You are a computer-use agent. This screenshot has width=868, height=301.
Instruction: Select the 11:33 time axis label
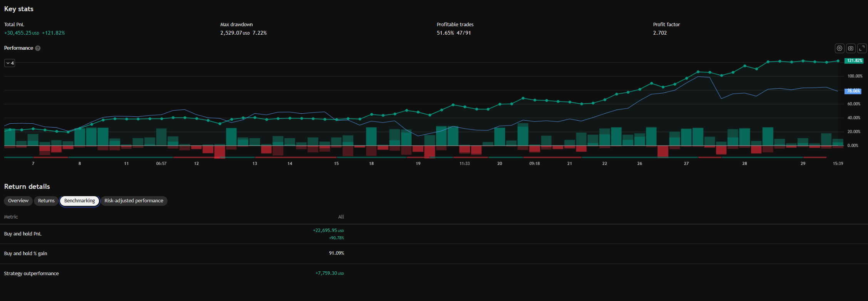click(464, 164)
